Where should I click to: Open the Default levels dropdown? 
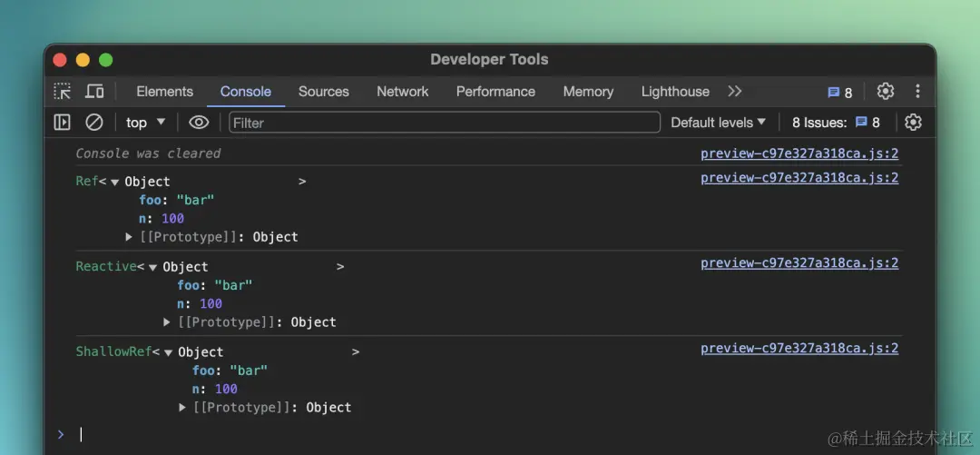point(718,123)
